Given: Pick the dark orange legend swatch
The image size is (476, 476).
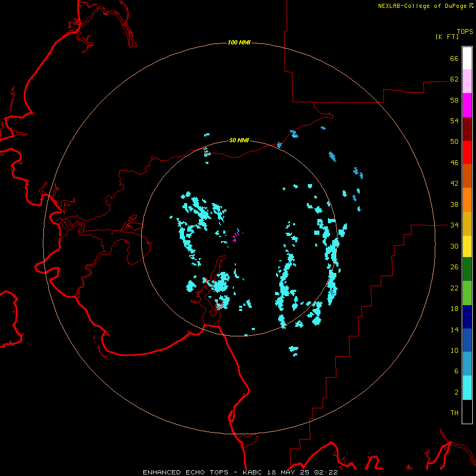Looking at the screenshot, I should 467,176.
